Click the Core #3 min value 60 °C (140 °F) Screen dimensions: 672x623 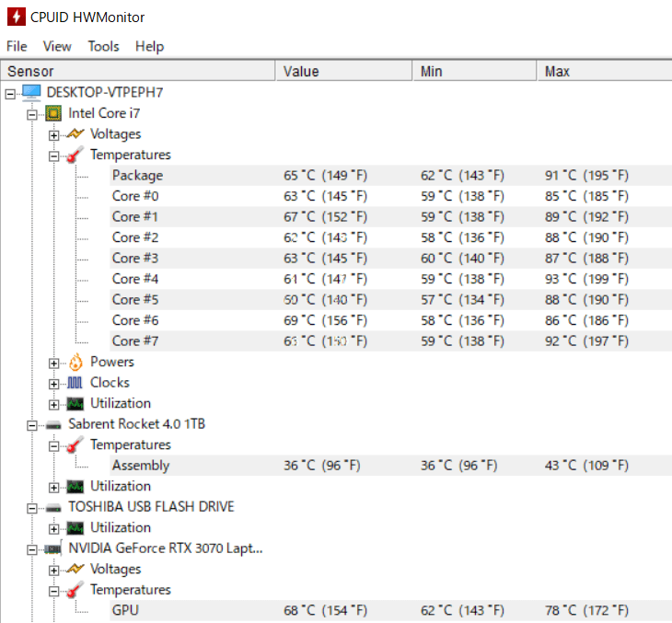[462, 258]
